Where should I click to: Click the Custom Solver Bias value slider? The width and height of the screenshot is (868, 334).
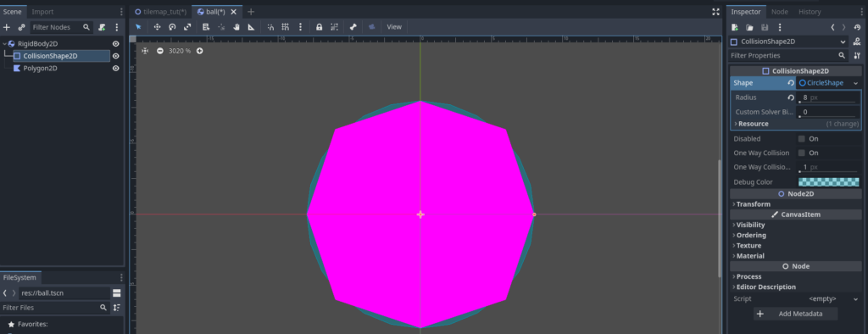tap(827, 112)
